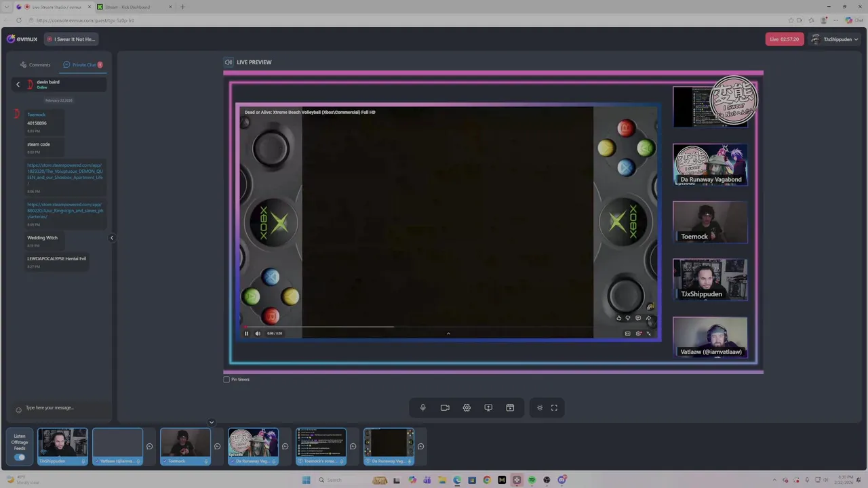This screenshot has height=488, width=868.
Task: Switch to the Private Chat tab
Action: coord(83,65)
